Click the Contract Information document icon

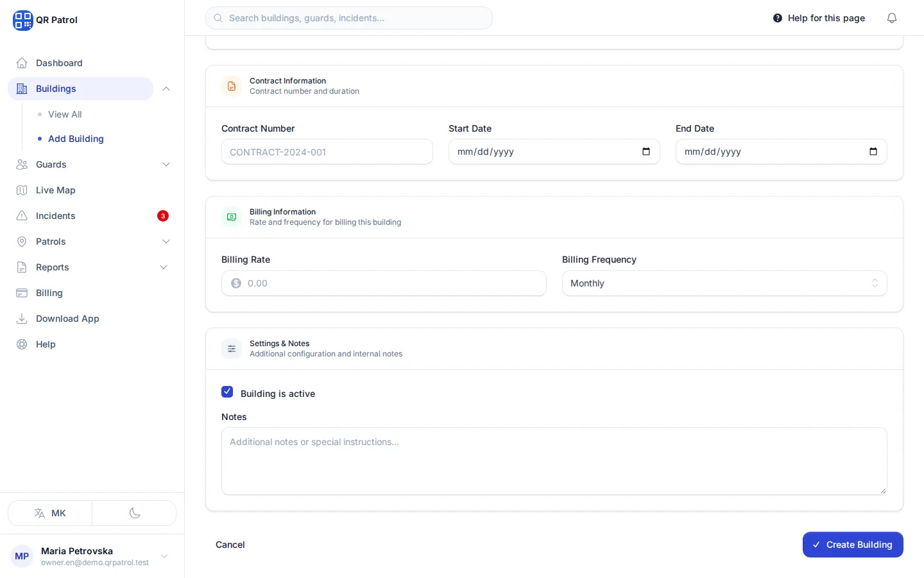click(232, 86)
